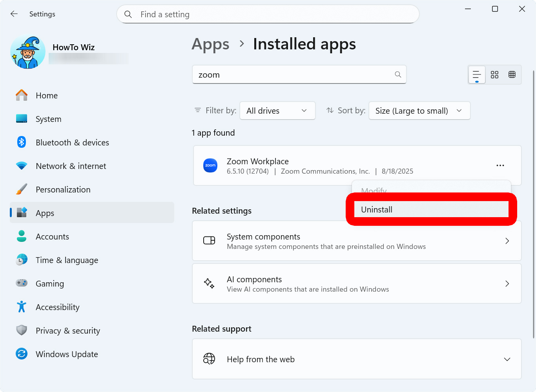536x392 pixels.
Task: Click the Find a setting search field
Action: (x=268, y=14)
